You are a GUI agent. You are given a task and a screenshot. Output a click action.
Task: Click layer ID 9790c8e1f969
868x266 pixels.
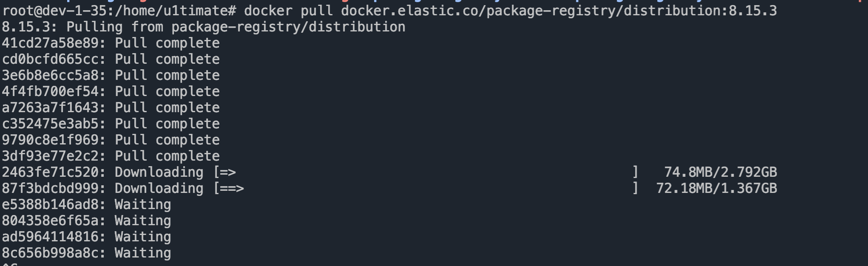(x=50, y=140)
